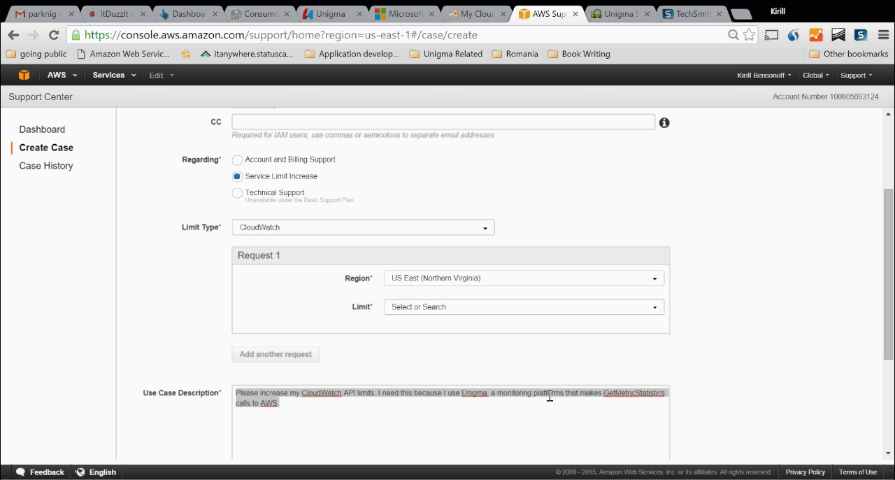This screenshot has width=895, height=480.
Task: Open Case History in sidebar
Action: click(46, 166)
